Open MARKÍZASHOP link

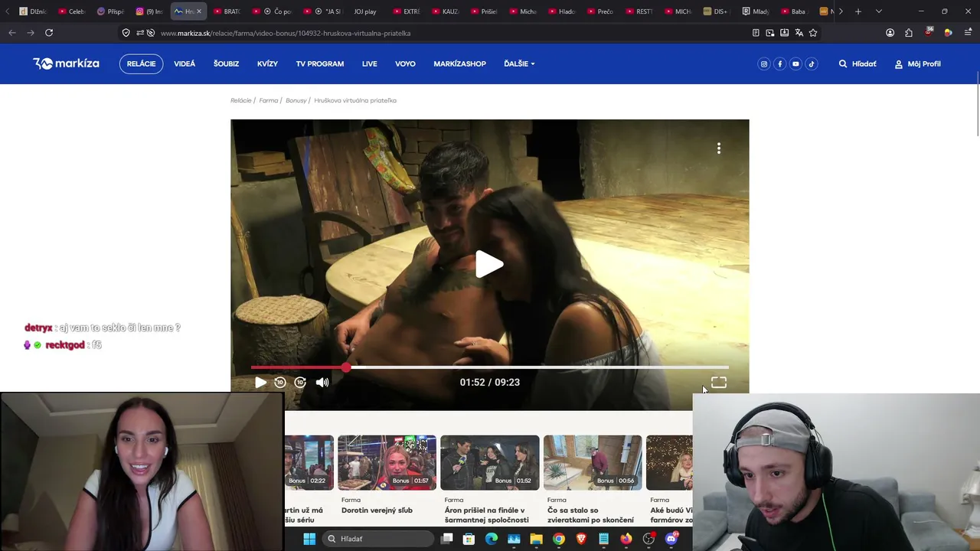tap(459, 64)
